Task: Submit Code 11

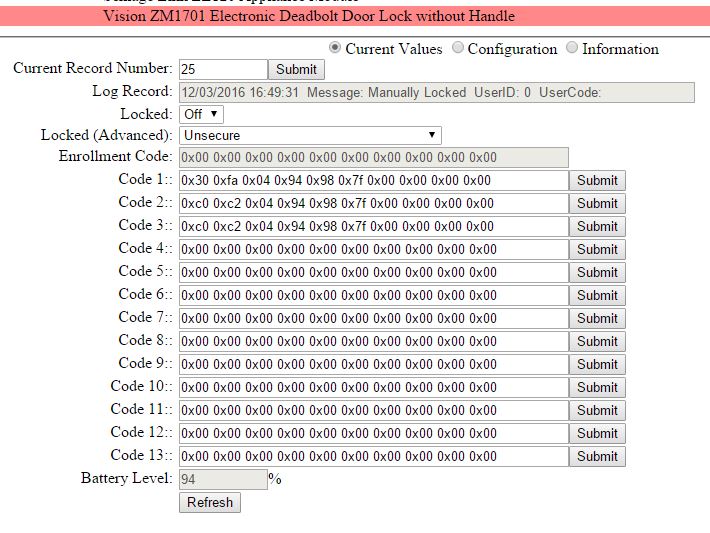Action: point(597,411)
